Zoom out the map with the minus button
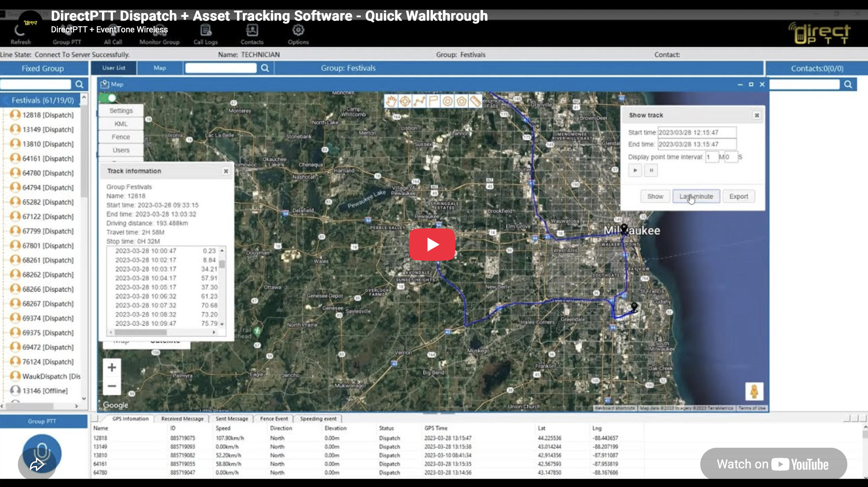868x487 pixels. tap(112, 386)
